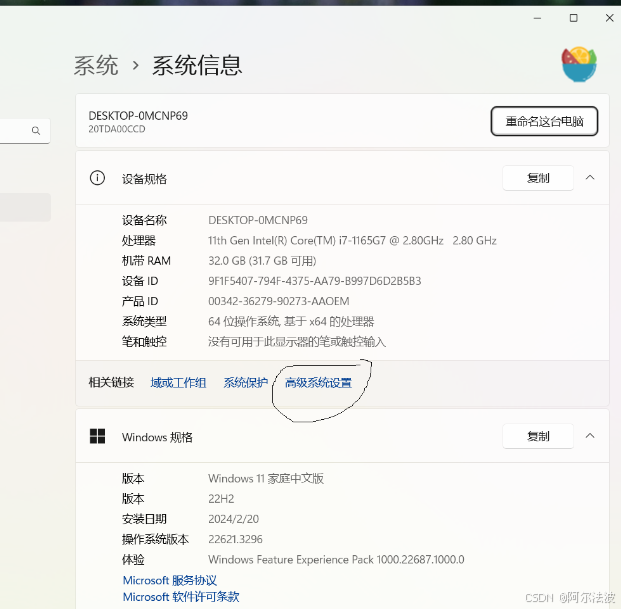Open Microsoft 服务协议 link
Screen dimensions: 621x609
coord(170,580)
